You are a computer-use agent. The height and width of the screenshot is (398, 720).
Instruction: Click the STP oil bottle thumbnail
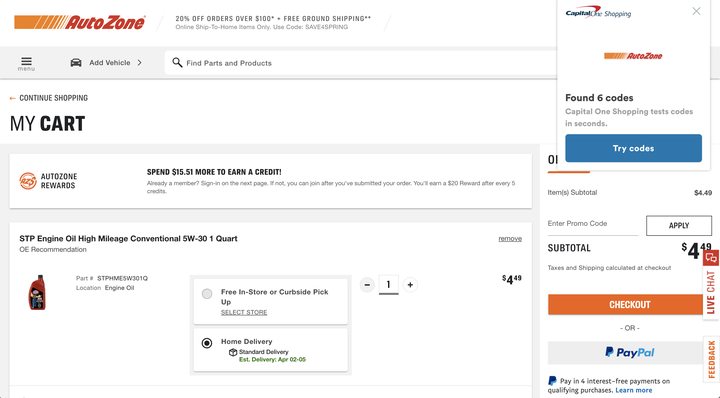37,292
